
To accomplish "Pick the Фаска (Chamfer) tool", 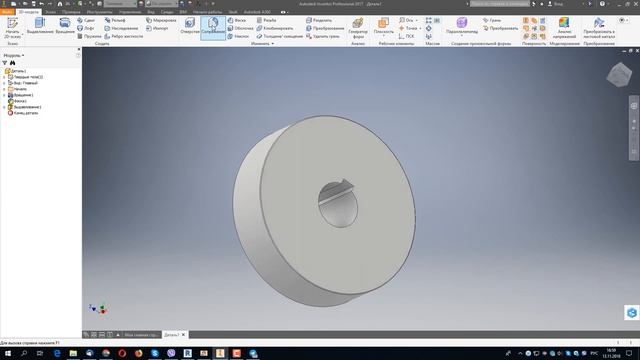I will [x=237, y=20].
